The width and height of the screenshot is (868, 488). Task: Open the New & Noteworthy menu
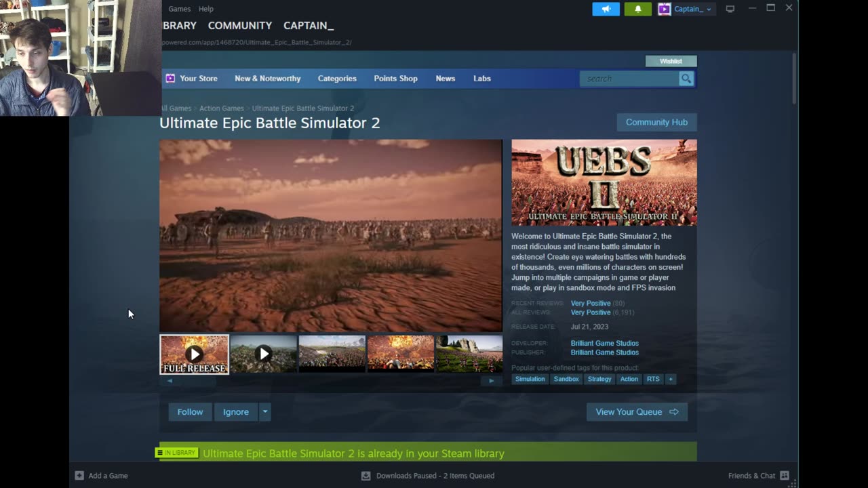click(267, 79)
